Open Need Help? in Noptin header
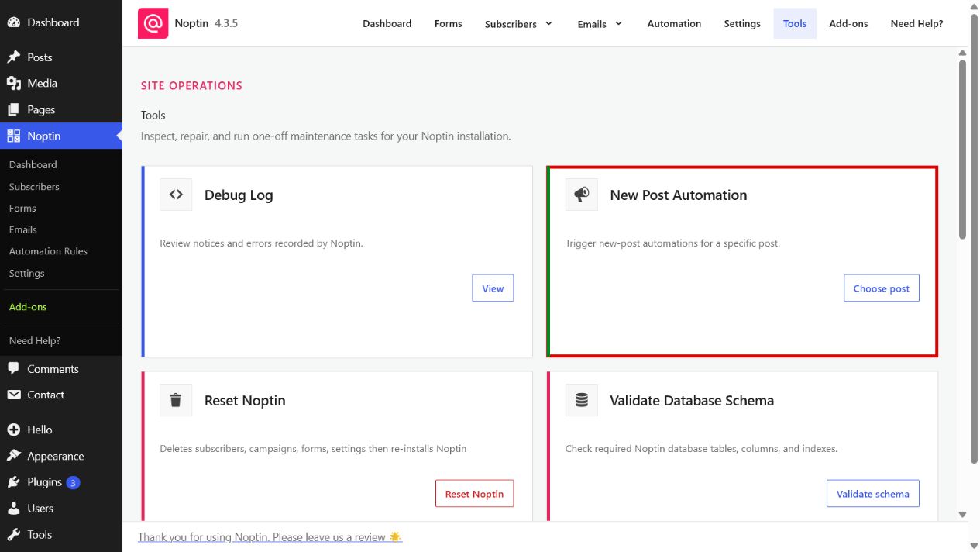The image size is (980, 552). tap(916, 23)
